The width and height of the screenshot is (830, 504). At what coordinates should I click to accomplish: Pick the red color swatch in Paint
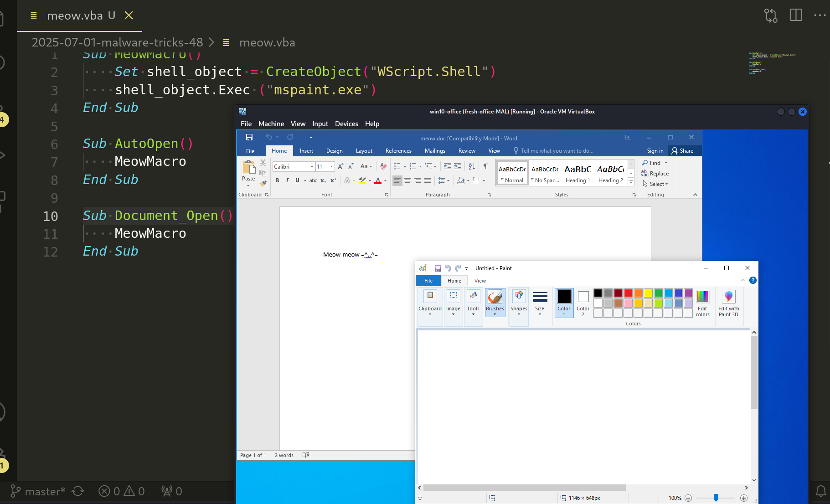(628, 293)
